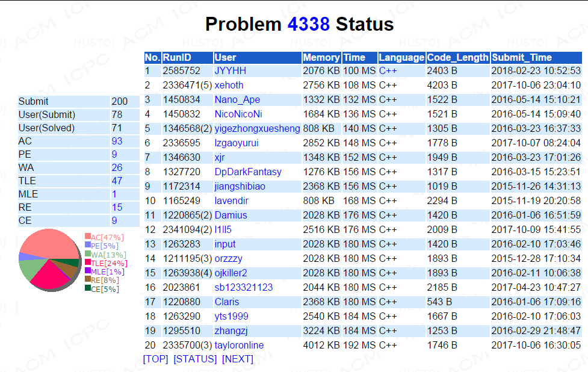
Task: Open user Claris's profile
Action: click(226, 302)
